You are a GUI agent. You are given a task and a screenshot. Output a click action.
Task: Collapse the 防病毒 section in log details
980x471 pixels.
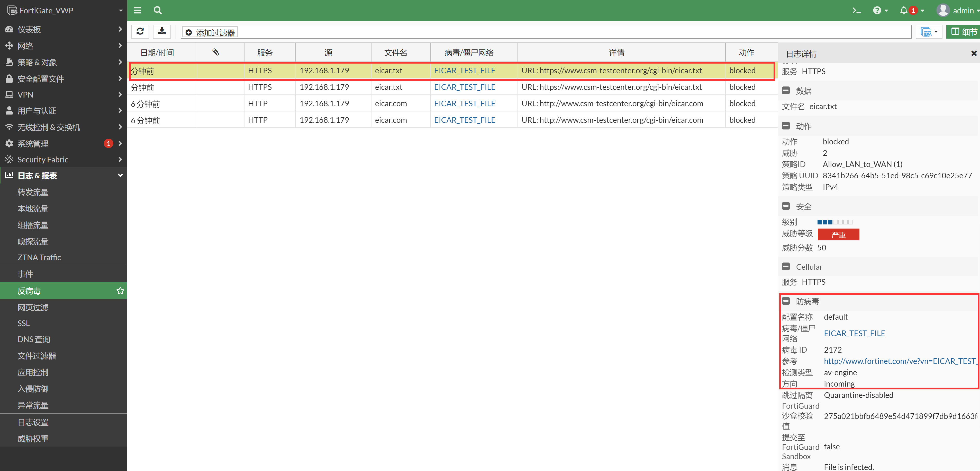click(786, 301)
